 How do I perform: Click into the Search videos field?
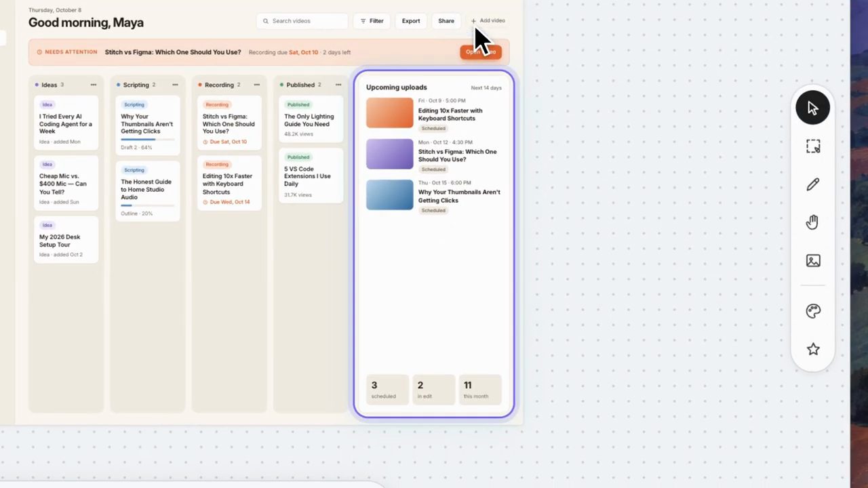pyautogui.click(x=302, y=21)
